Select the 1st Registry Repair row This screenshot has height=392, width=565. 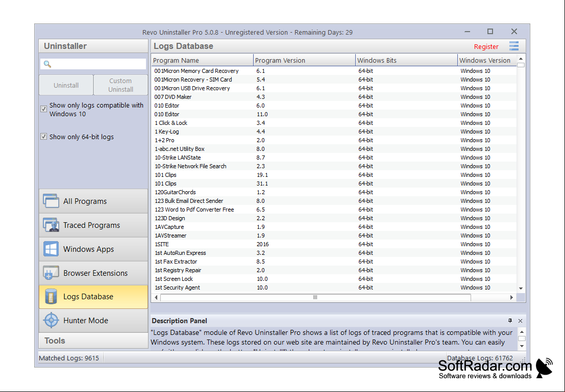click(334, 270)
